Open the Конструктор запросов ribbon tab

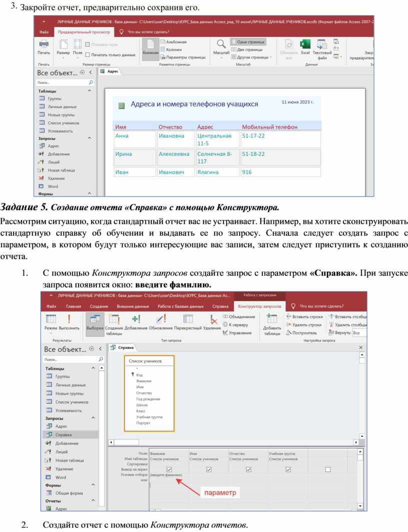[259, 306]
